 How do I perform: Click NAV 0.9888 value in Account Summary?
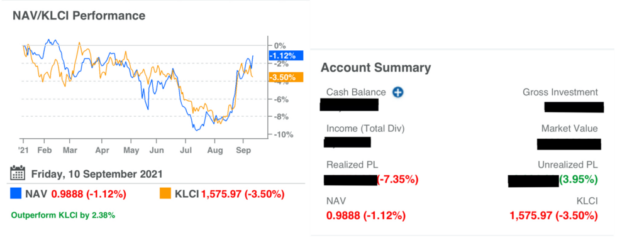click(366, 215)
